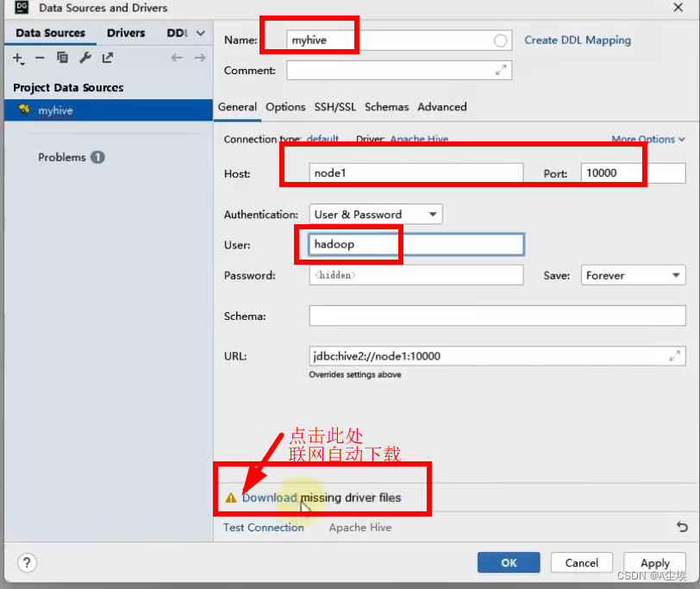
Task: Open the hidden tabs dropdown chevron
Action: pos(201,33)
